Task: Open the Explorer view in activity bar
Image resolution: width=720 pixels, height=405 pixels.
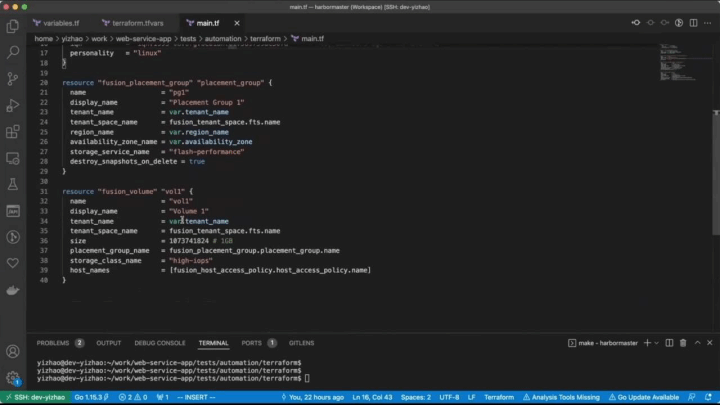Action: click(13, 26)
